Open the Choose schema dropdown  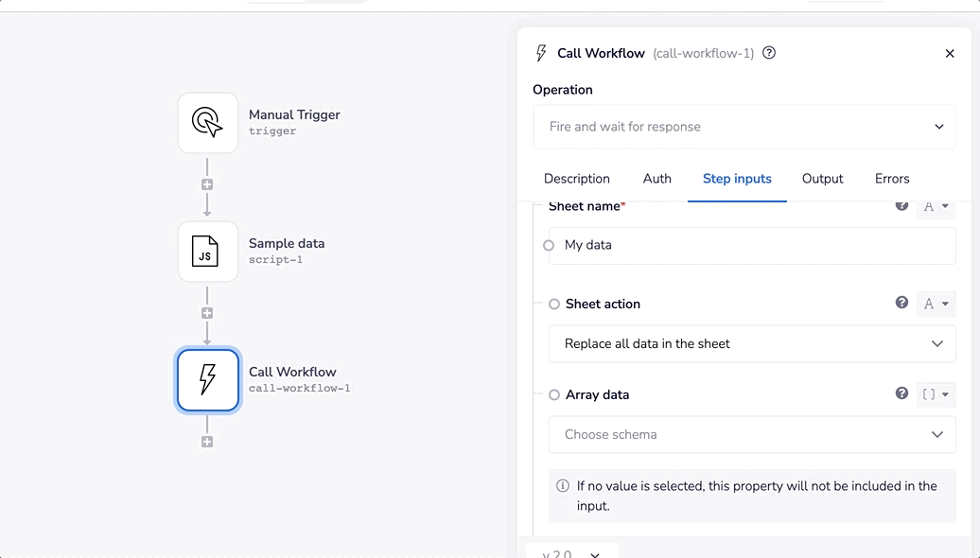752,435
